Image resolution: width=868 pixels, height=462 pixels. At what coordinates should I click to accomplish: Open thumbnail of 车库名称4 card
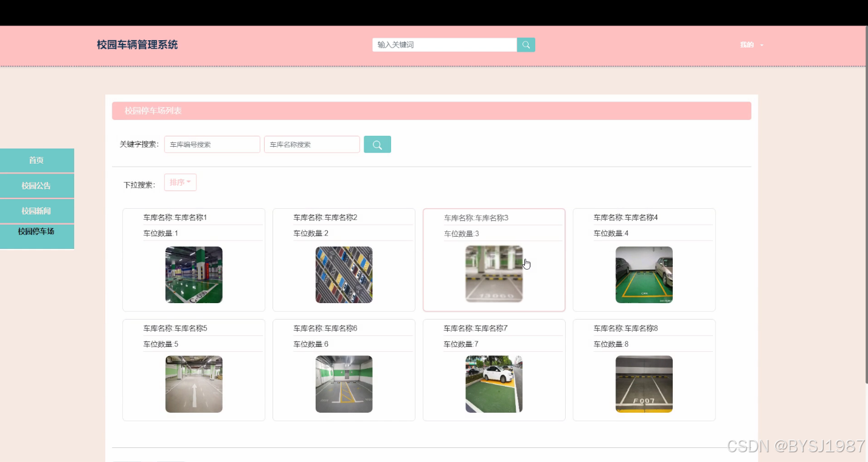644,275
